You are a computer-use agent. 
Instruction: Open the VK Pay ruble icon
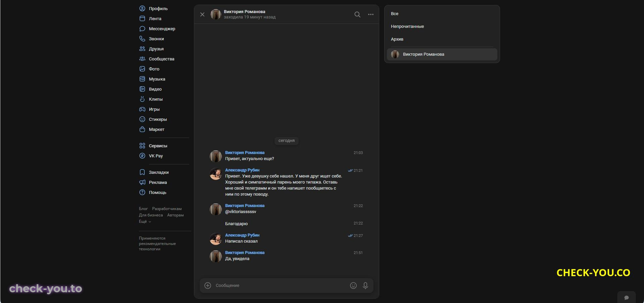[x=142, y=156]
